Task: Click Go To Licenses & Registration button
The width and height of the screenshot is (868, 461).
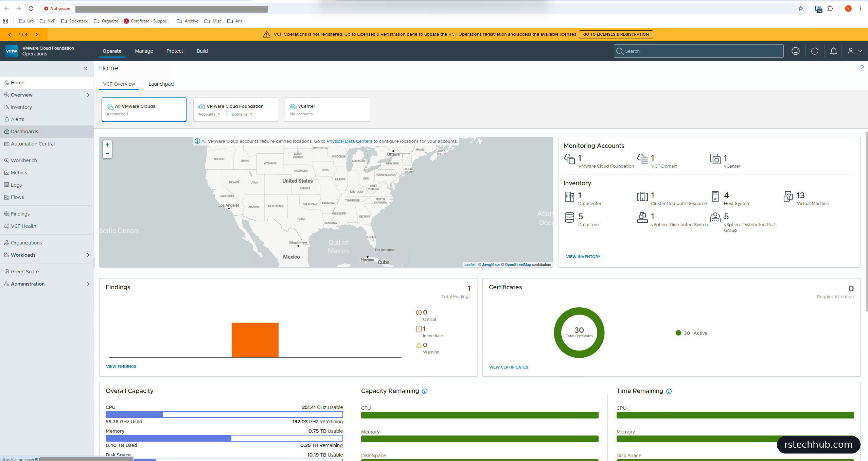Action: point(616,34)
